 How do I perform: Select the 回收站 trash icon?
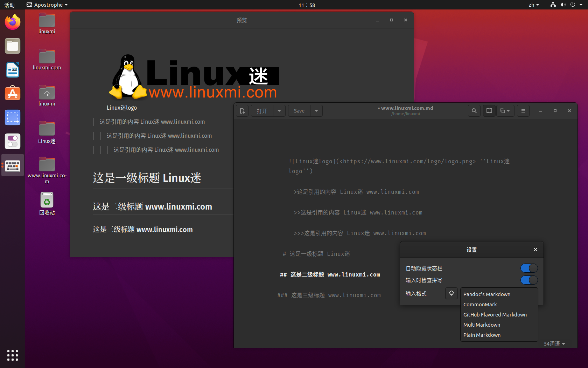(47, 204)
